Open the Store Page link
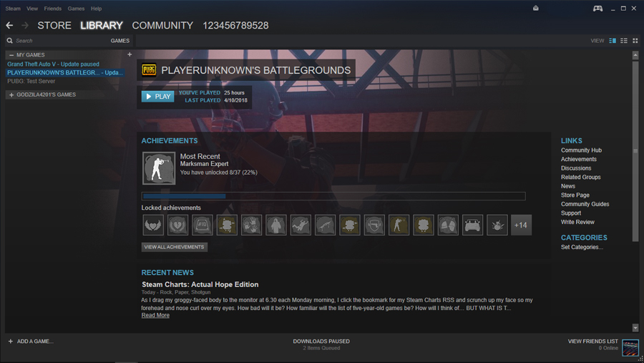Screen dimensions: 644x363 tap(575, 195)
